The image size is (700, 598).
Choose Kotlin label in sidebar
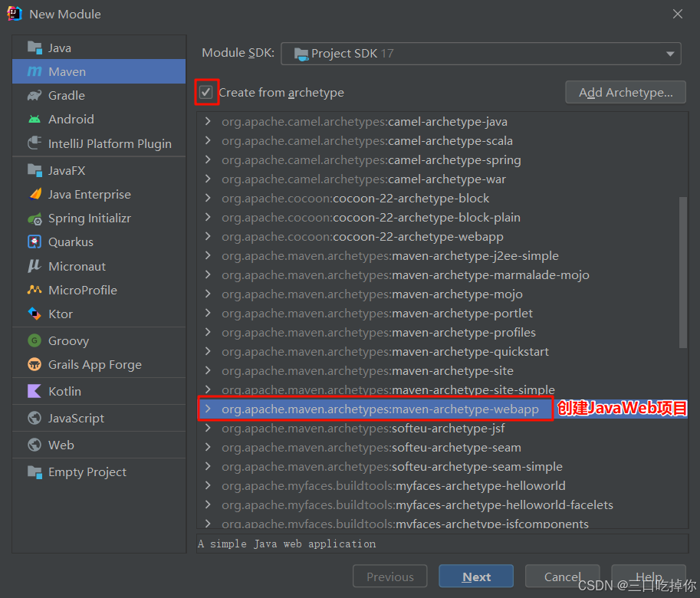pos(64,391)
